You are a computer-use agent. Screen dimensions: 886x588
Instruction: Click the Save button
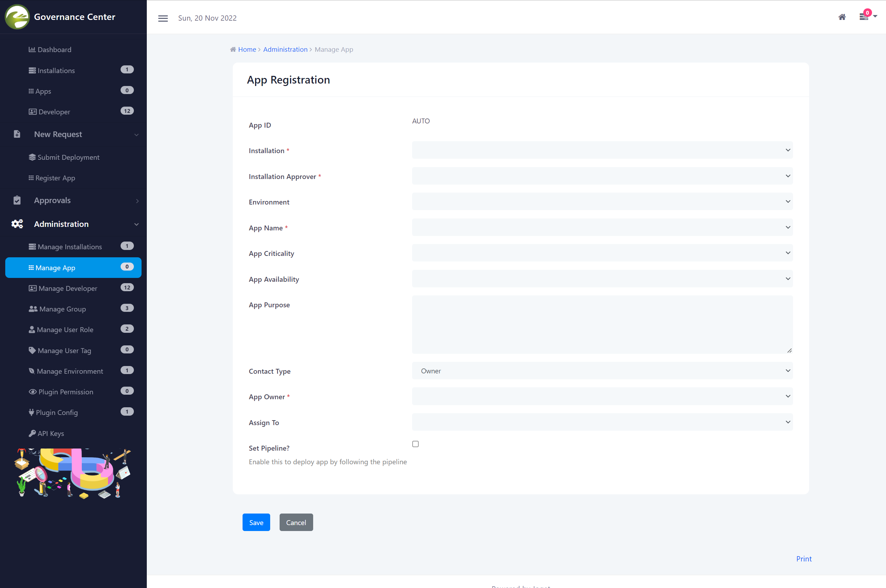(256, 522)
